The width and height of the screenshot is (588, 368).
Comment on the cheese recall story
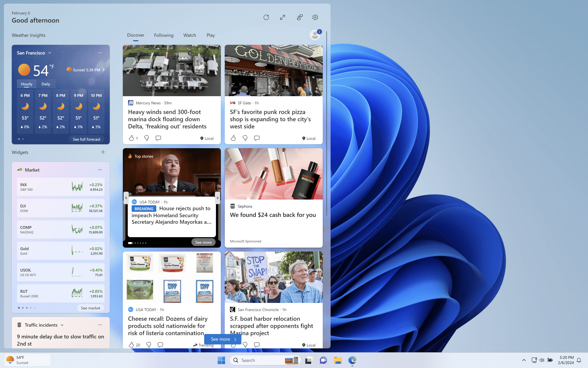coord(160,345)
